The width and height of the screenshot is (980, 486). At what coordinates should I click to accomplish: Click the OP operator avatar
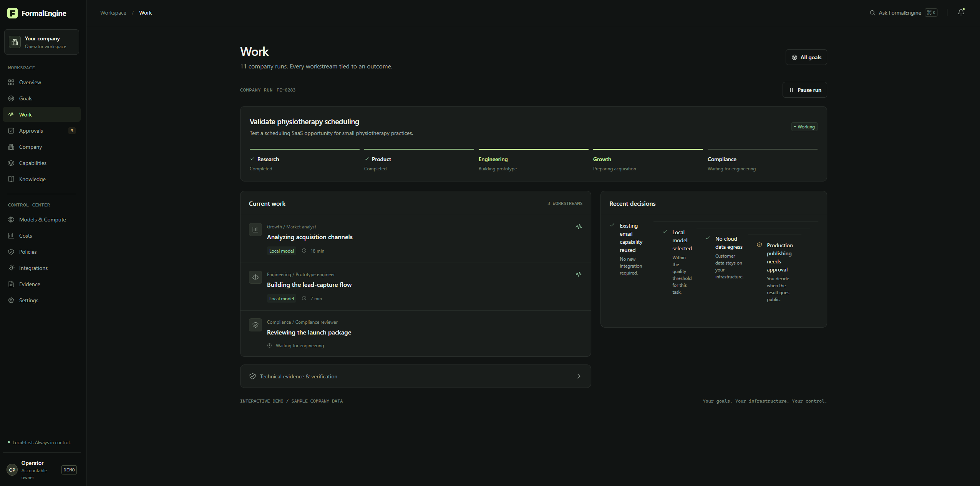(12, 470)
